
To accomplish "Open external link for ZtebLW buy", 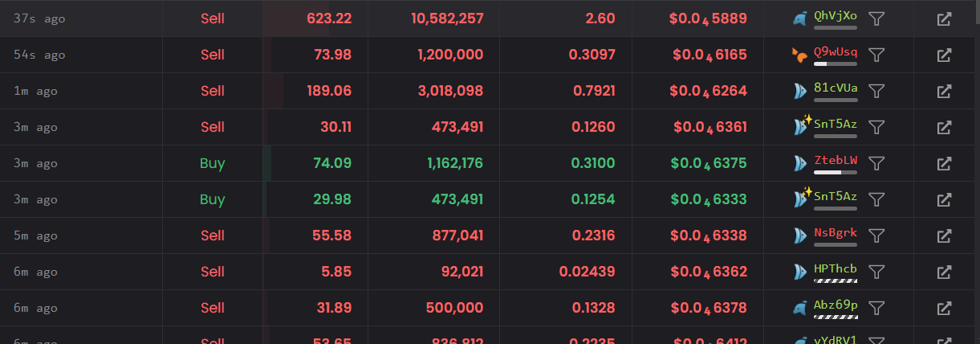I will 945,163.
